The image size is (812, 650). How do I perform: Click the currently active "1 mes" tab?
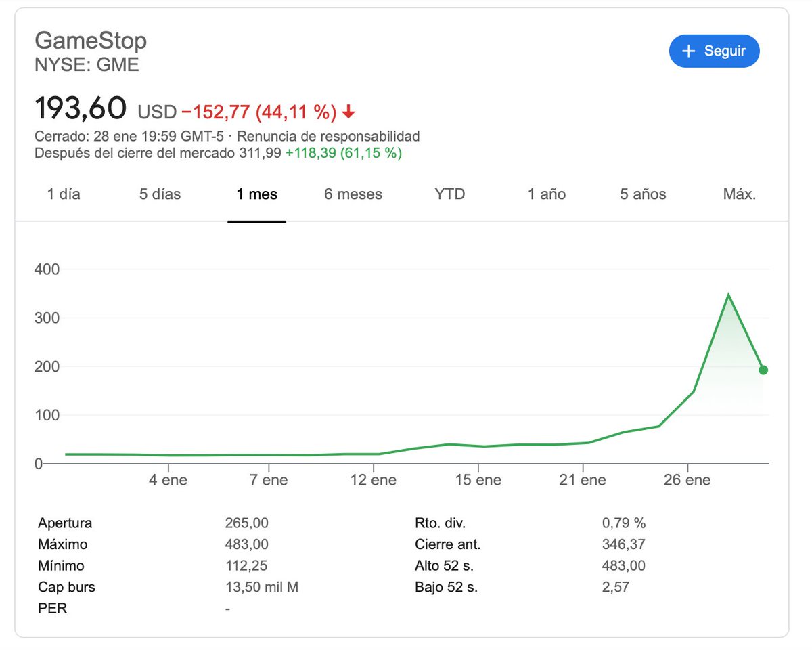(257, 194)
